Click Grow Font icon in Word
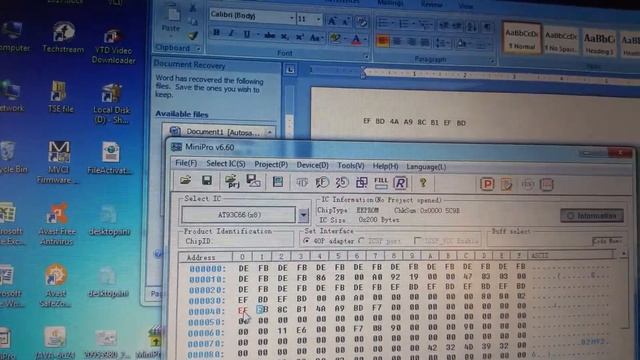 (332, 20)
